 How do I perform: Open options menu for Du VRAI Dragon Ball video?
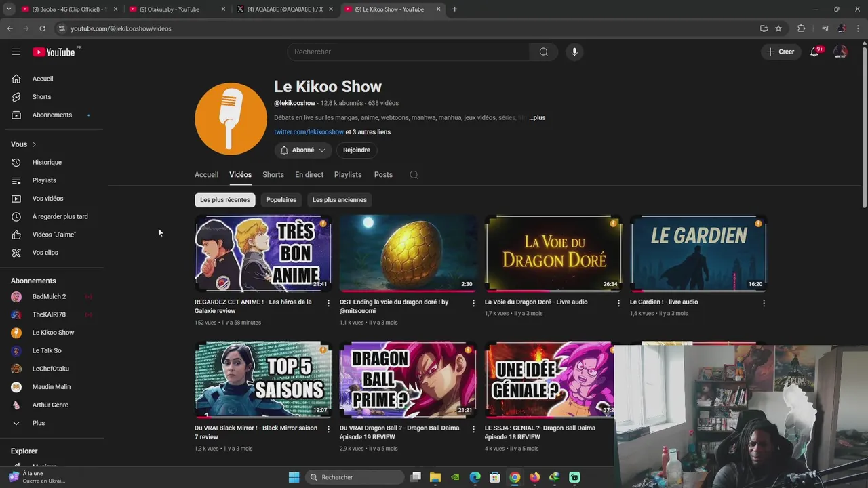coord(474,429)
